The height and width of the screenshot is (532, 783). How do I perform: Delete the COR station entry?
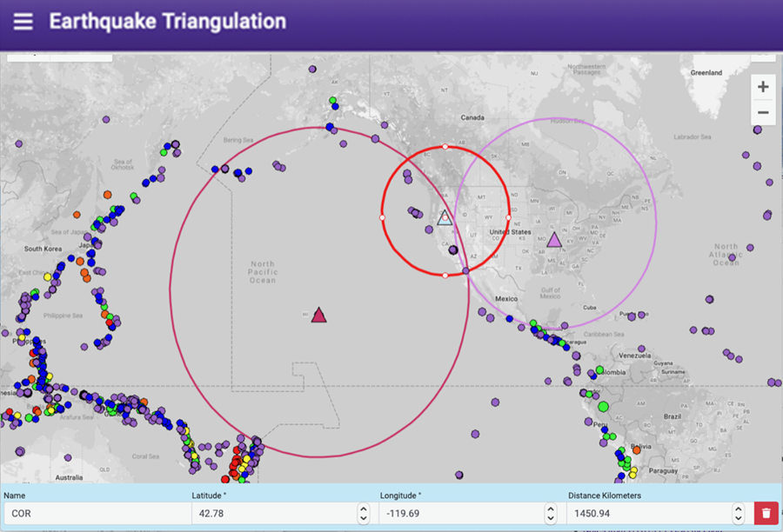pos(766,514)
